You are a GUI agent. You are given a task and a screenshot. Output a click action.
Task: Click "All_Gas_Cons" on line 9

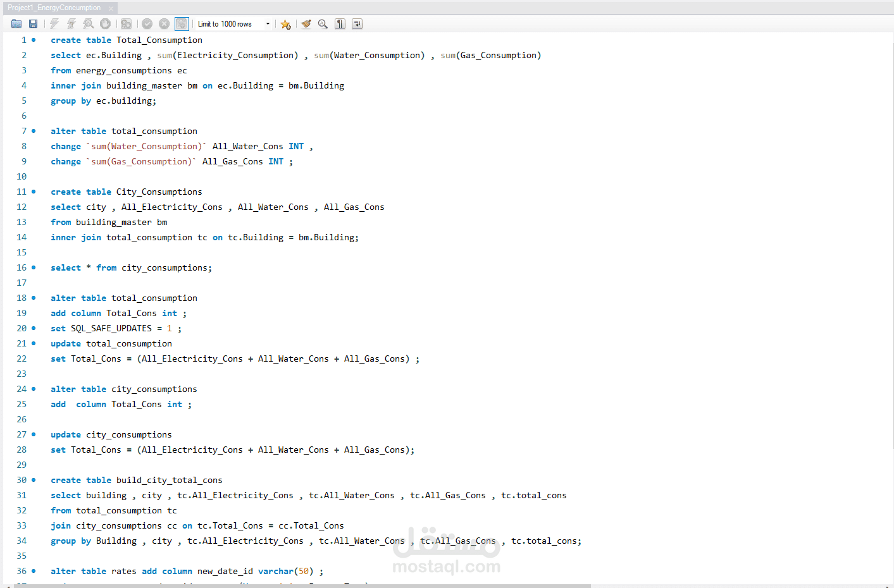(x=233, y=161)
